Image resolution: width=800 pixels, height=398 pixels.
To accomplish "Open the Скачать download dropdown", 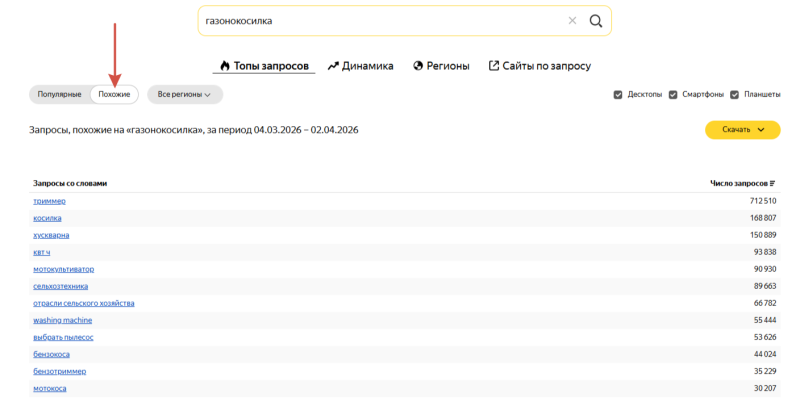I will click(743, 130).
